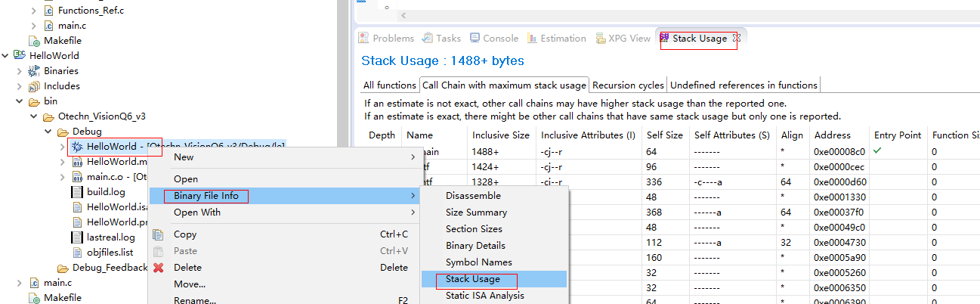Click the bin folder icon
Image resolution: width=980 pixels, height=304 pixels.
pos(33,101)
